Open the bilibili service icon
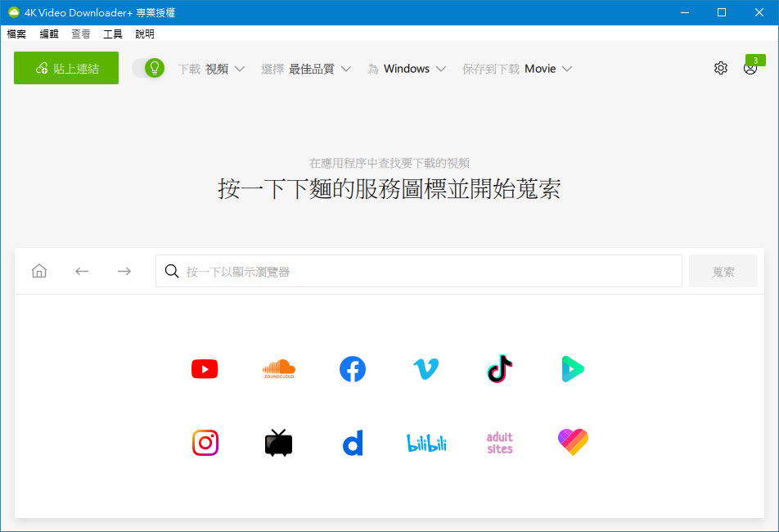 [426, 442]
